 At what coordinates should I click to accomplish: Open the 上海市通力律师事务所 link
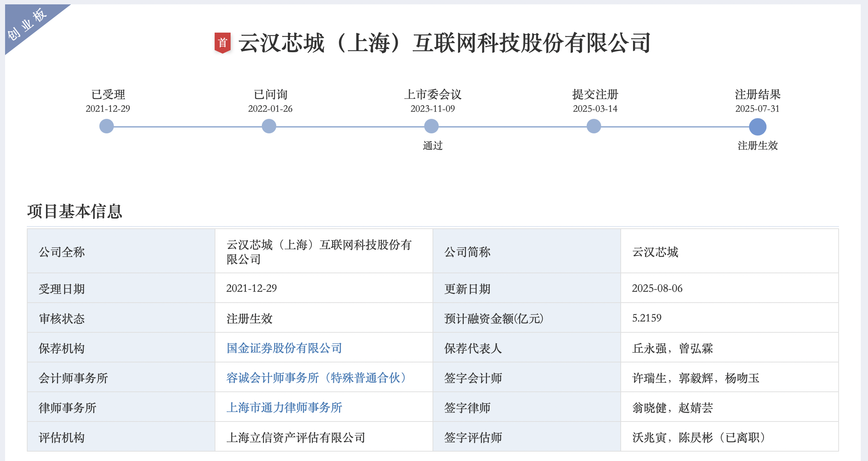pos(284,408)
